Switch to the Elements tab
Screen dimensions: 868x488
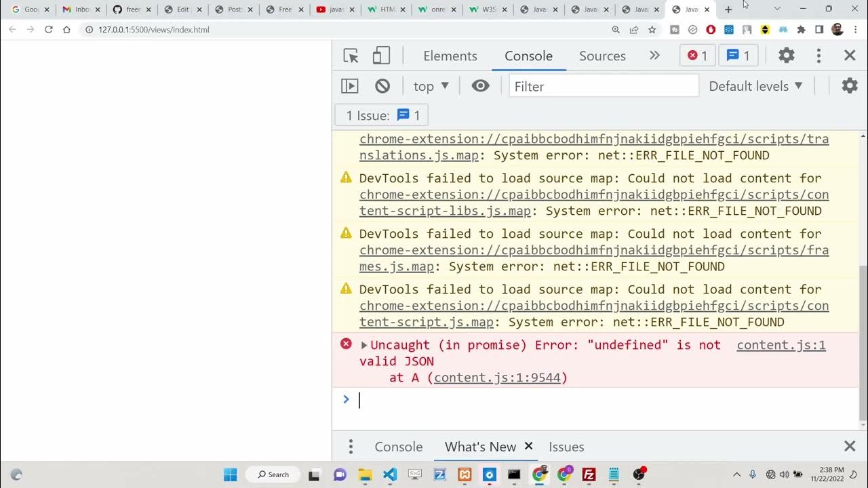(x=450, y=56)
